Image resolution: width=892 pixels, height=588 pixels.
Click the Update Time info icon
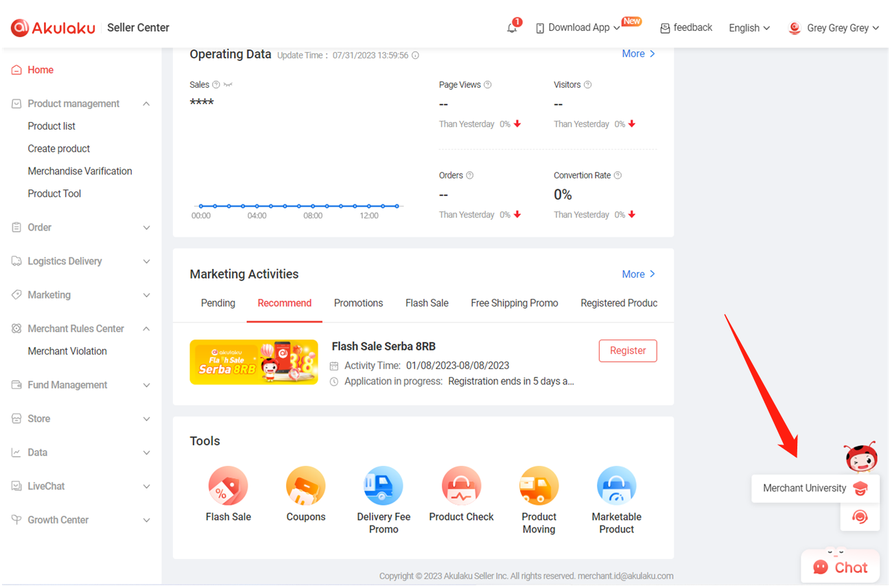[x=415, y=56]
